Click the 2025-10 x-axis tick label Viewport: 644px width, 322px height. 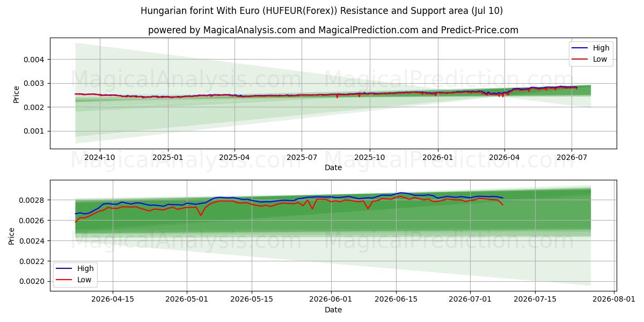point(370,158)
